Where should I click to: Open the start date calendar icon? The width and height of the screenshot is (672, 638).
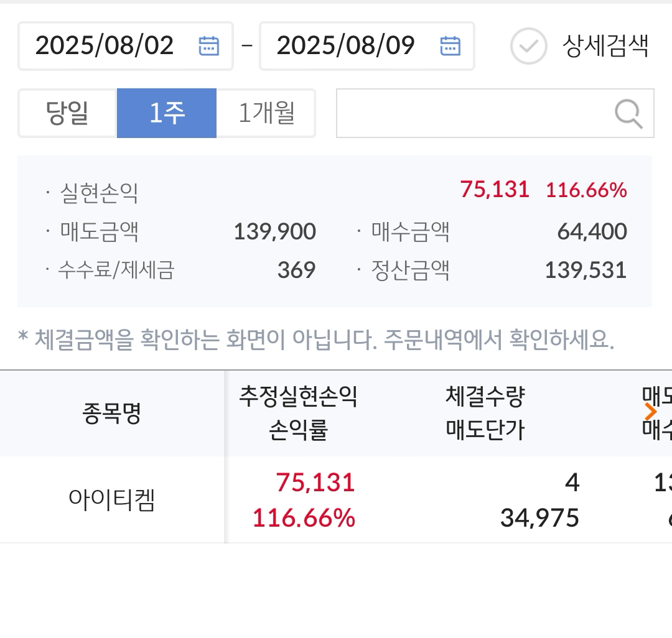point(208,46)
